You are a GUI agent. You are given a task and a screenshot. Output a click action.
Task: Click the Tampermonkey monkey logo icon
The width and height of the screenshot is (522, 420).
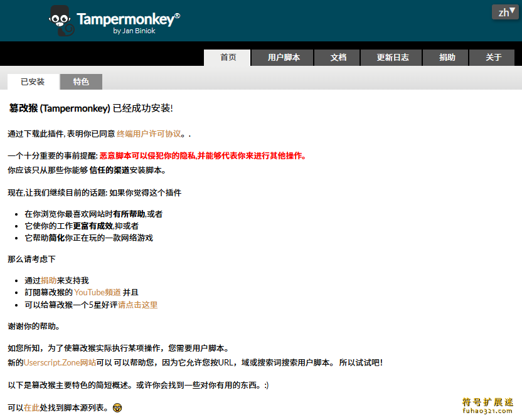[x=62, y=21]
